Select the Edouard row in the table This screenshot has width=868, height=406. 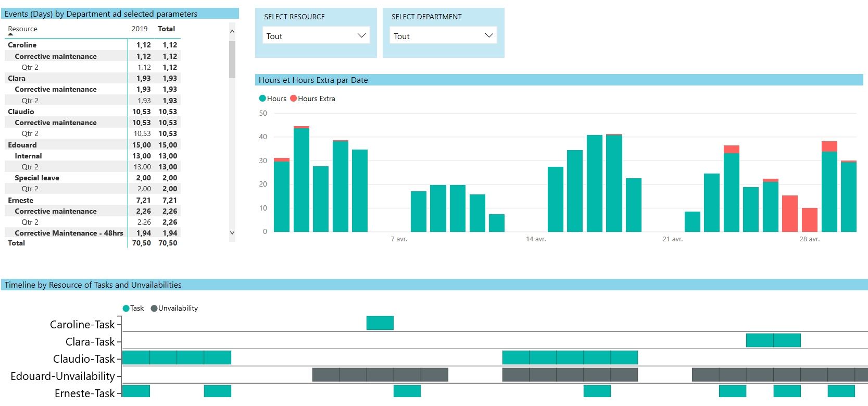tap(22, 145)
